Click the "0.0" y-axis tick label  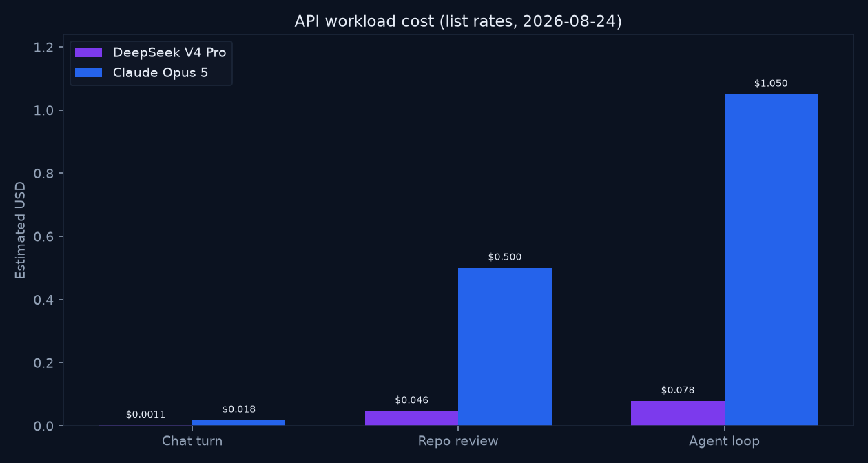tap(44, 426)
